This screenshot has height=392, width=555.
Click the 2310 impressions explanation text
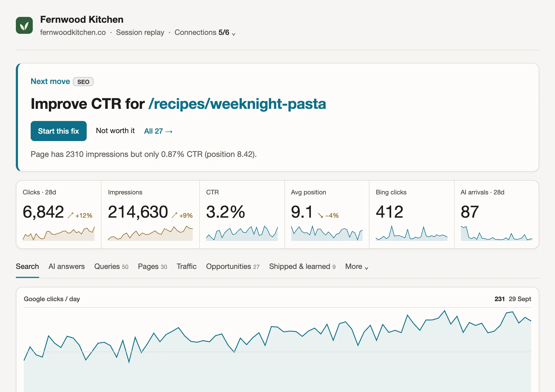pos(144,154)
